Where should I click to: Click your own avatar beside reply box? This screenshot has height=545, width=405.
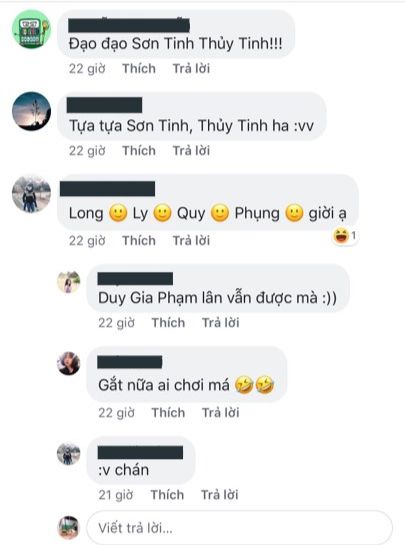69,527
